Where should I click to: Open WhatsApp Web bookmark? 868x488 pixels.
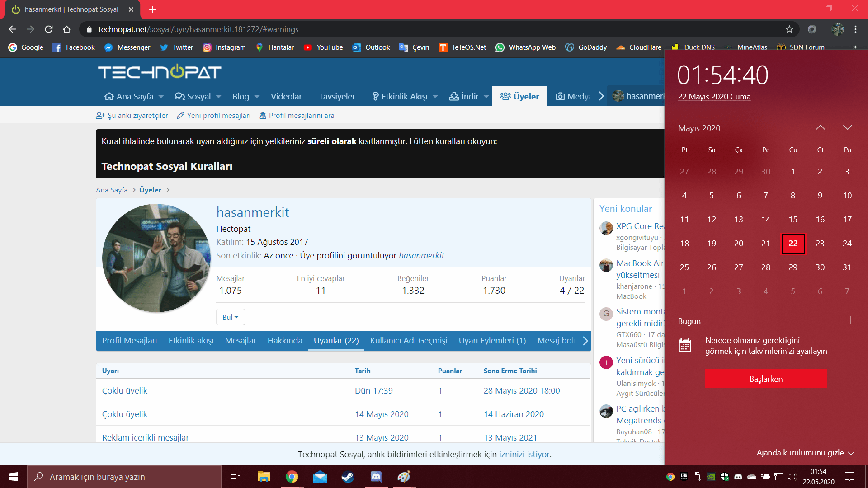point(526,47)
